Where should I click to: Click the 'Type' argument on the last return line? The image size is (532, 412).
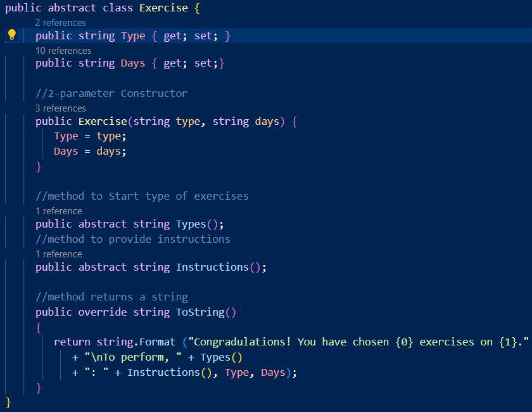click(x=237, y=373)
